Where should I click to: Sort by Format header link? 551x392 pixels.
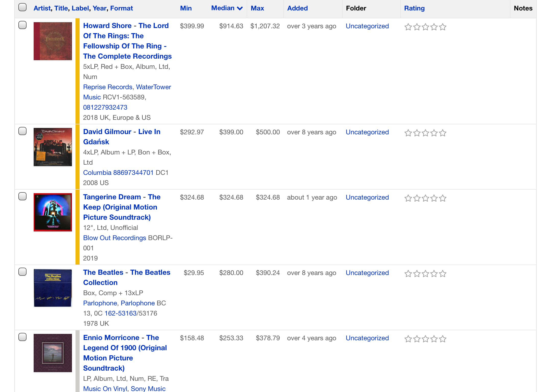pyautogui.click(x=121, y=8)
